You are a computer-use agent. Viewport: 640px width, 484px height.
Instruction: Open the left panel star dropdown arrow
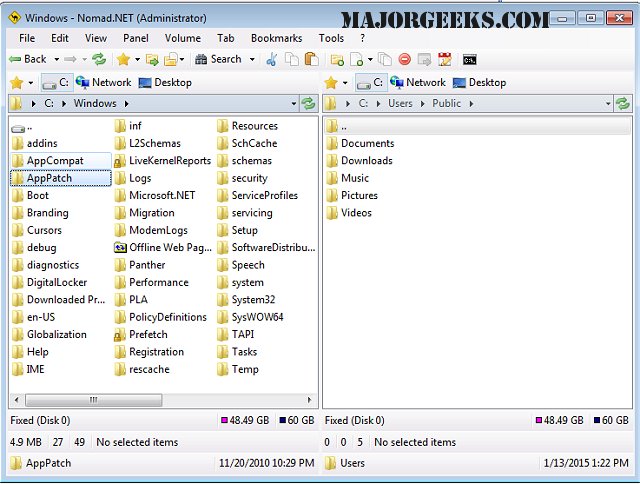tap(31, 83)
